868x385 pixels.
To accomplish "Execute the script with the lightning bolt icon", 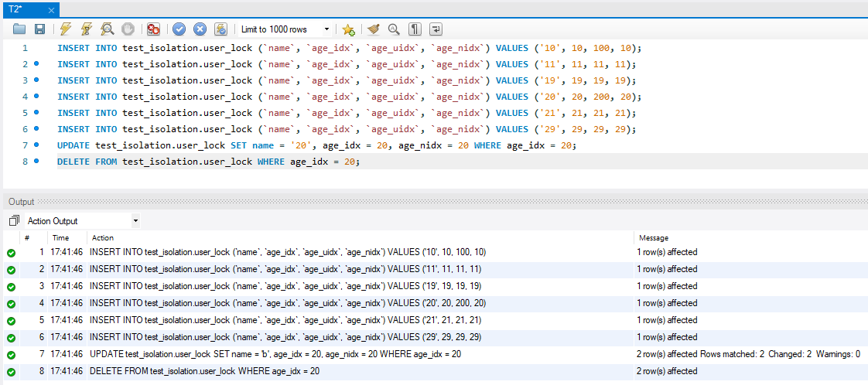I will click(x=66, y=29).
